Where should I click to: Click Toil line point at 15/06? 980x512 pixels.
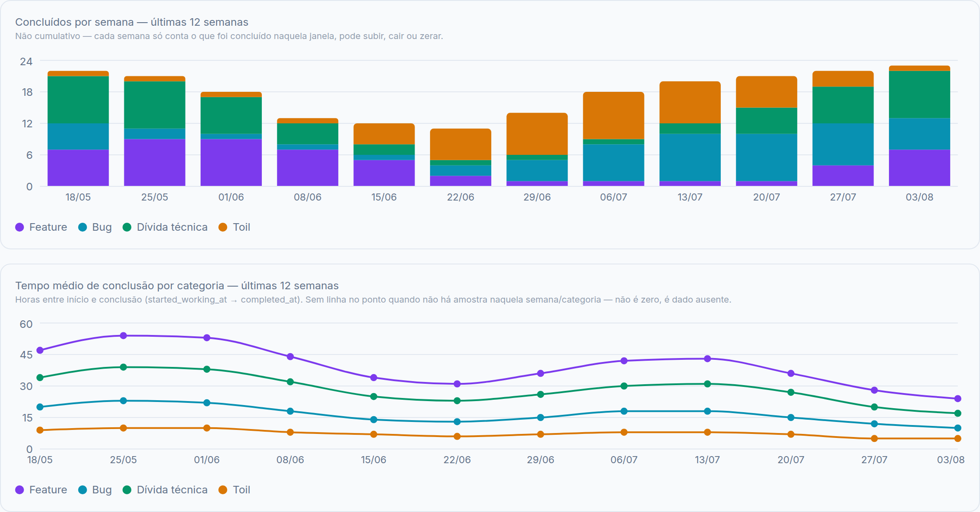tap(374, 434)
